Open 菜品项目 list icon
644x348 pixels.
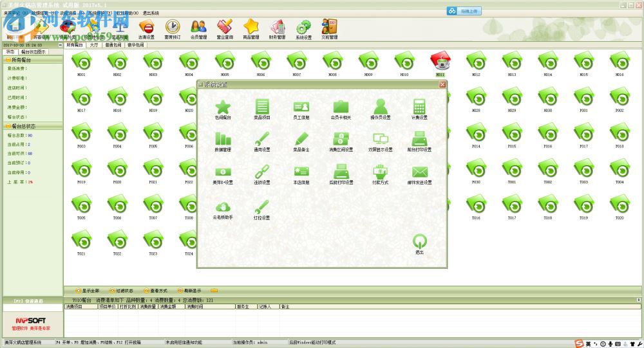point(261,107)
